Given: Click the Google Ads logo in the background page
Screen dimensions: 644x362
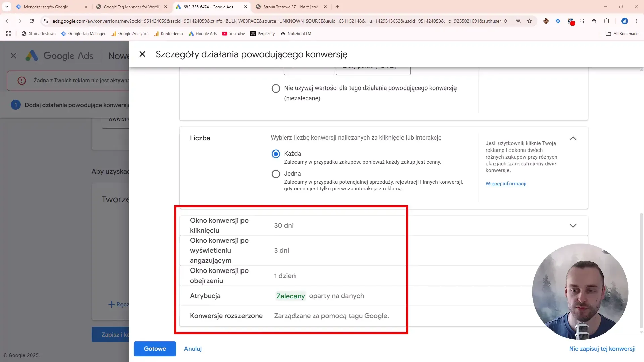Looking at the screenshot, I should [60, 56].
